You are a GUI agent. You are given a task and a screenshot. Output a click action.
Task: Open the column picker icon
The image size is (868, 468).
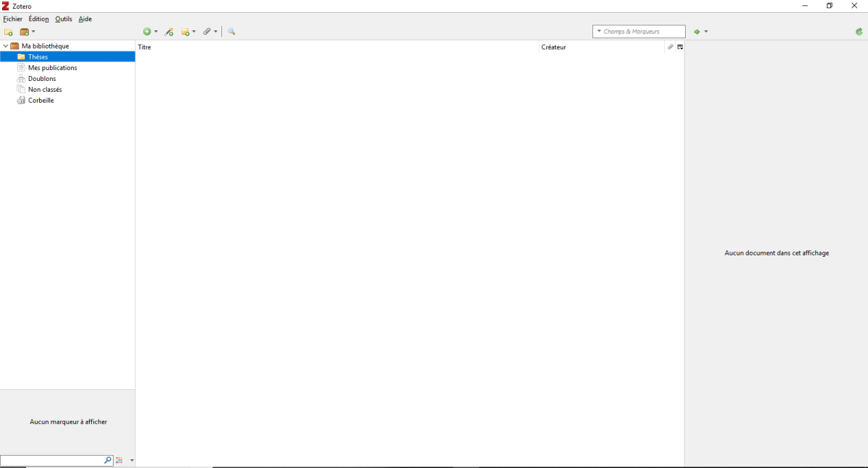(x=680, y=47)
